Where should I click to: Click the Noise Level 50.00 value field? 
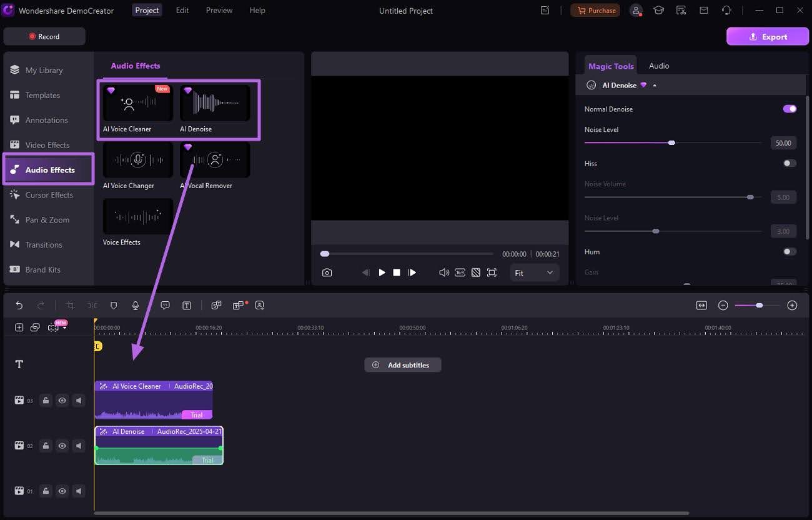point(783,143)
